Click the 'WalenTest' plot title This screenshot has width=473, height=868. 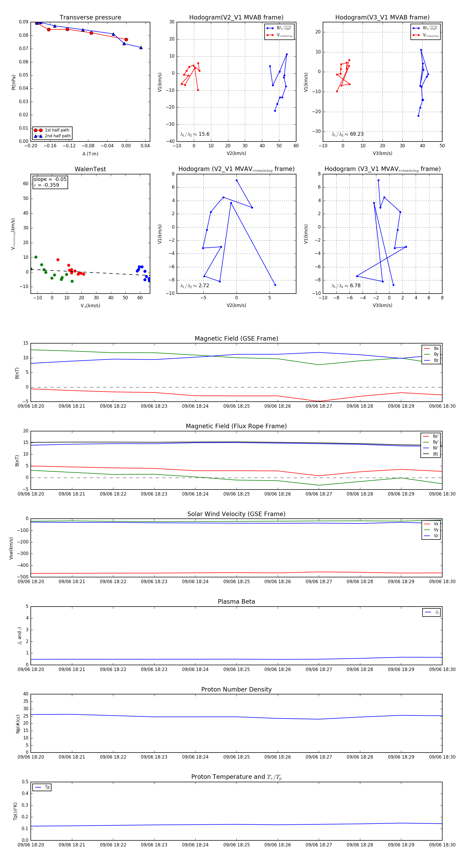(x=90, y=169)
